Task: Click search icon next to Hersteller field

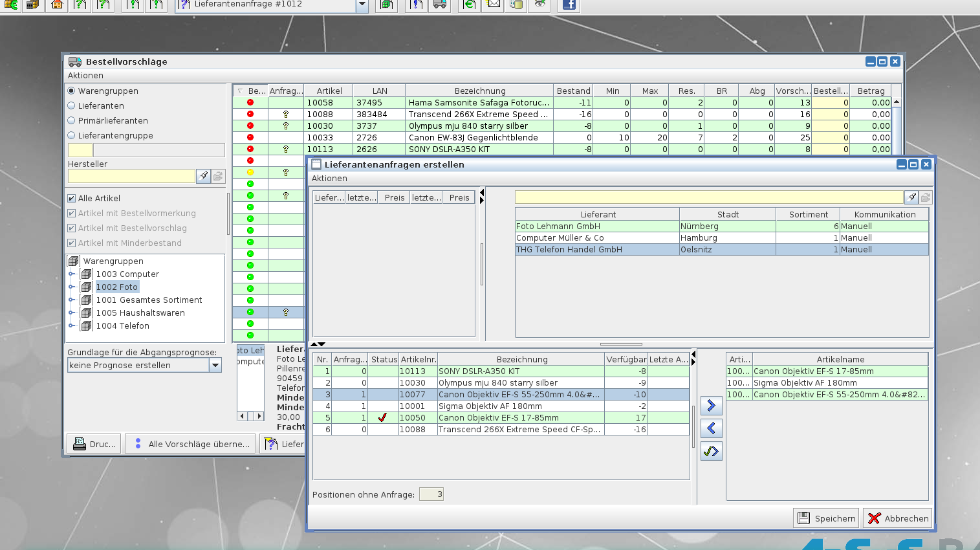Action: pos(203,176)
